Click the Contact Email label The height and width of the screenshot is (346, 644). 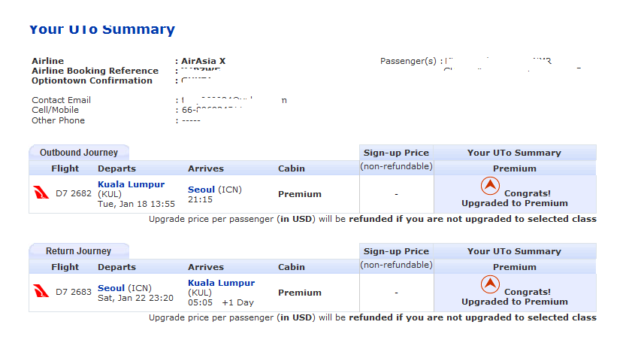tap(61, 100)
